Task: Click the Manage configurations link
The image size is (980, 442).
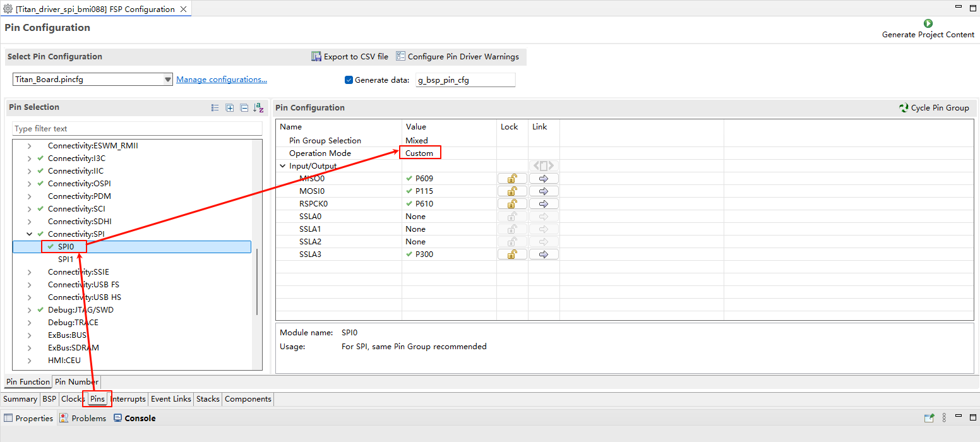Action: (x=221, y=80)
